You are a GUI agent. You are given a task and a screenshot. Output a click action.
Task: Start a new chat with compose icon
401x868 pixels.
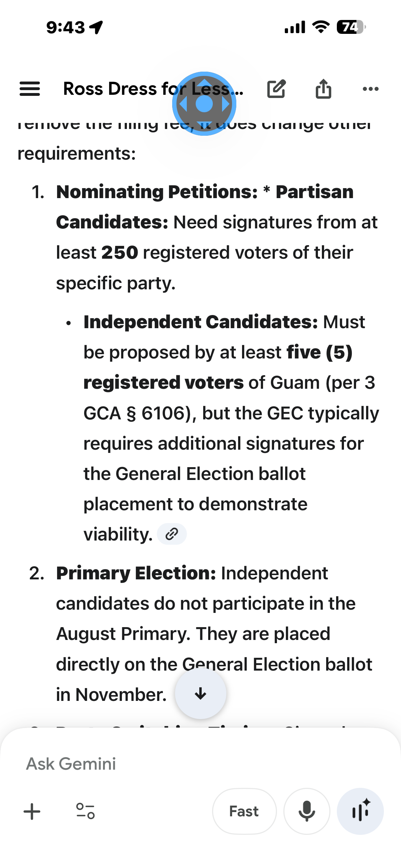point(276,89)
